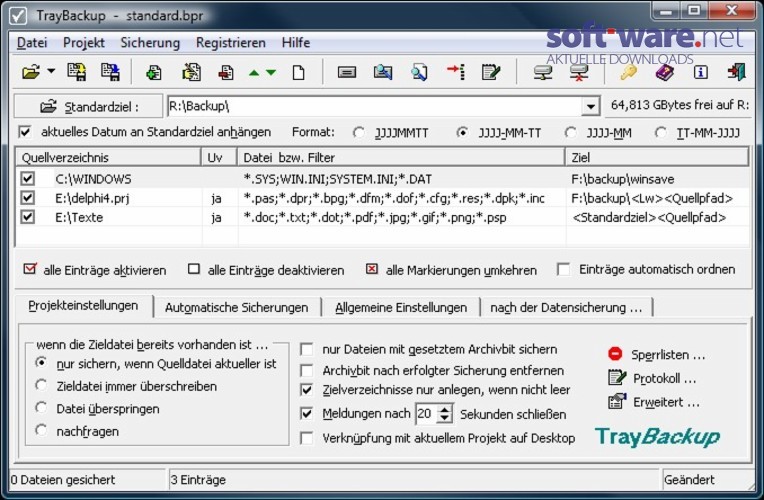Screen dimensions: 764x500
Task: Select 'Zieldatei immer überschreiben' option
Action: coord(41,385)
